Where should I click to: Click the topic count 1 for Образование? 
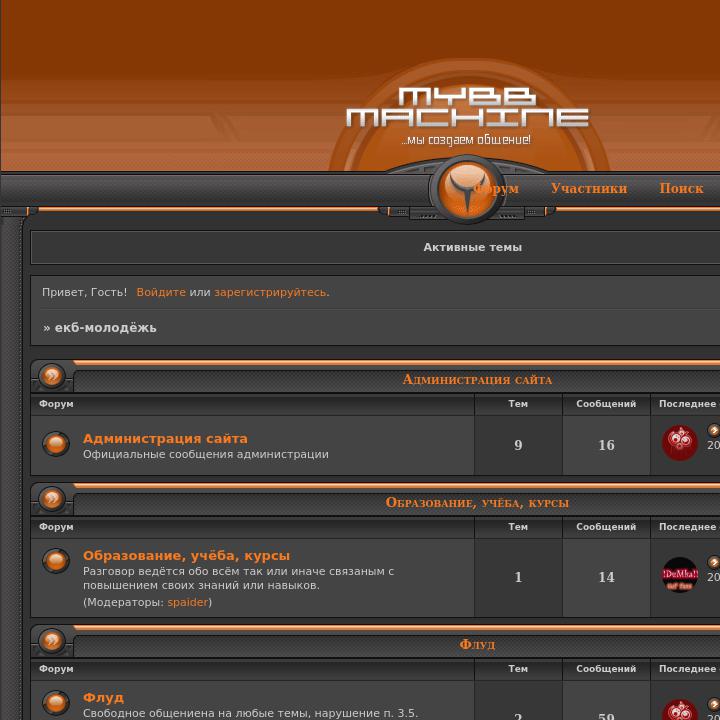coord(518,577)
